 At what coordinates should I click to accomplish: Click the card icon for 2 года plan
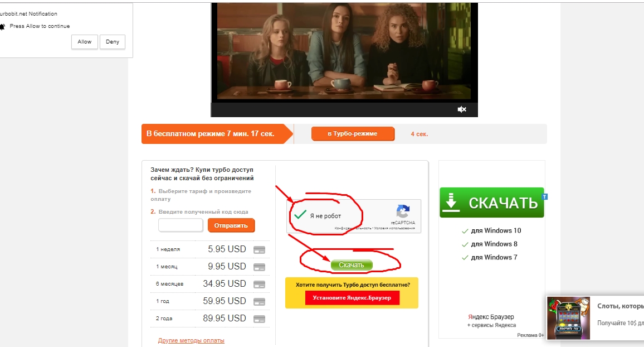point(259,319)
